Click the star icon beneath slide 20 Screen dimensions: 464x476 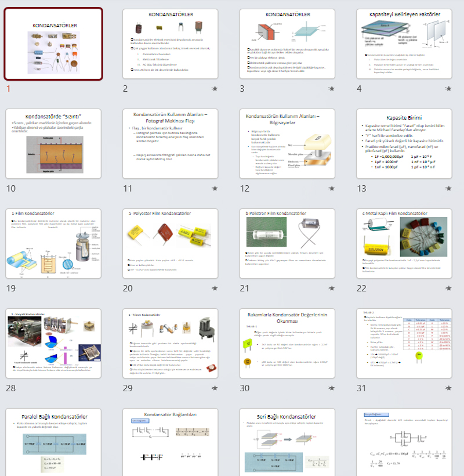215,289
